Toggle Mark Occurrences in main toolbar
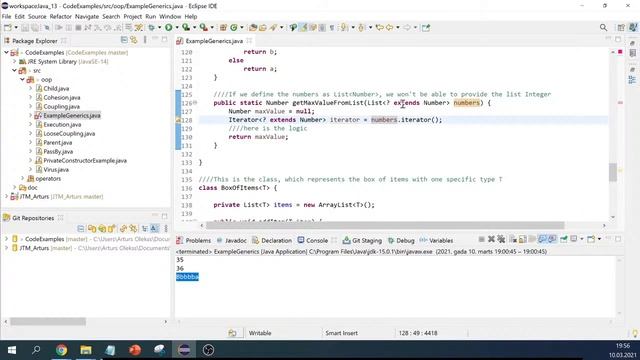Image resolution: width=640 pixels, height=360 pixels. (x=303, y=27)
